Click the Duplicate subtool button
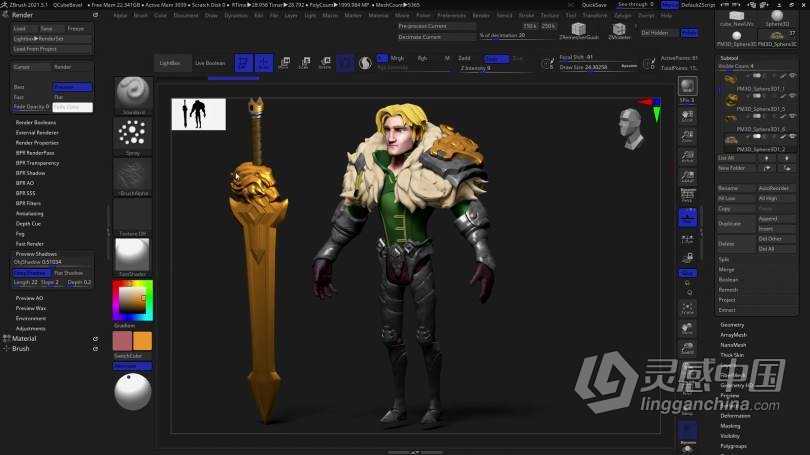Image resolution: width=810 pixels, height=455 pixels. point(736,224)
